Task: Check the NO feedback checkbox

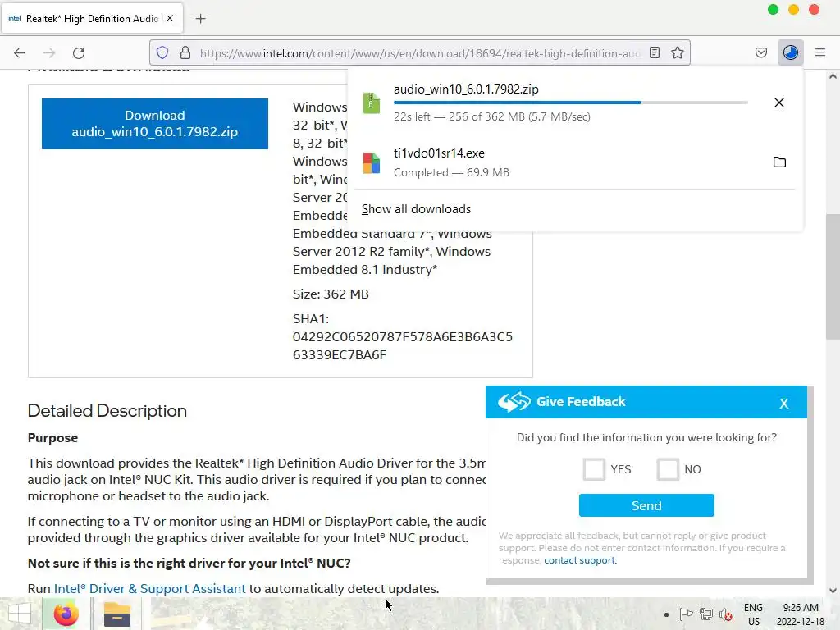Action: coord(668,469)
